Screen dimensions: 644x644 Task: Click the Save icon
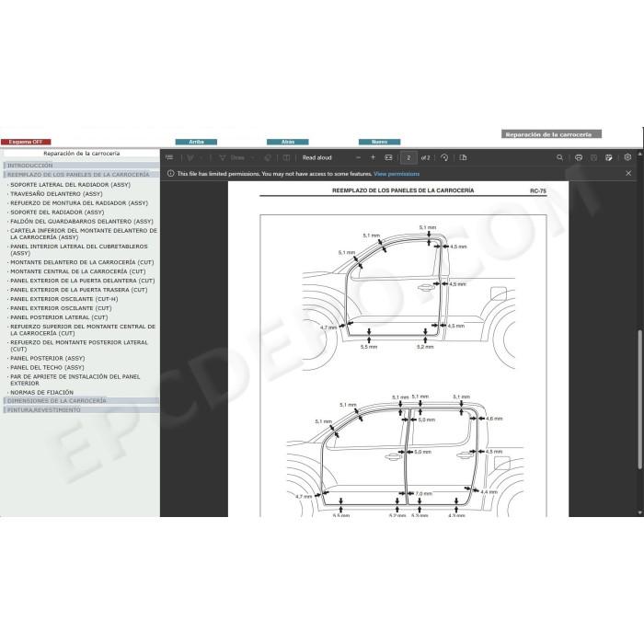coord(594,157)
